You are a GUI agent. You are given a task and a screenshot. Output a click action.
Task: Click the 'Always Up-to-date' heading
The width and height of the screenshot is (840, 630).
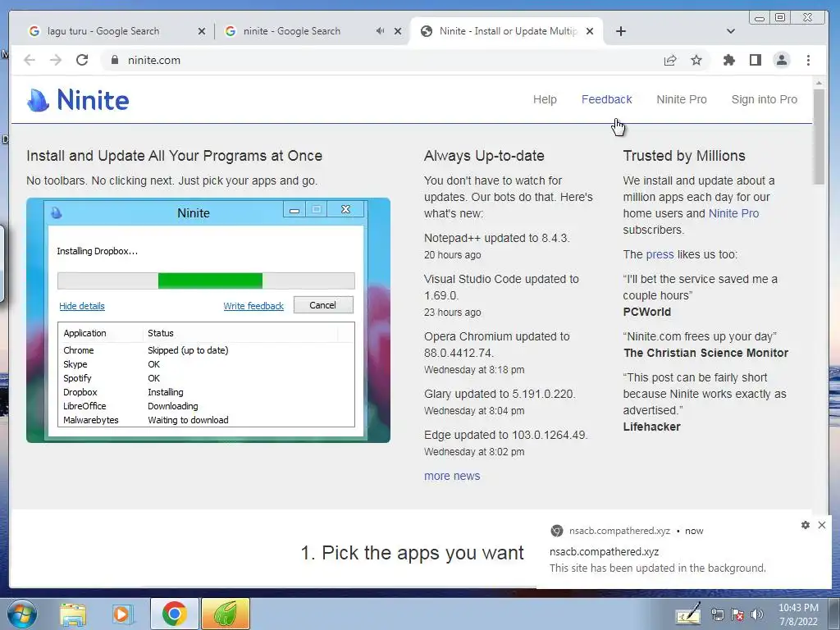(x=484, y=156)
